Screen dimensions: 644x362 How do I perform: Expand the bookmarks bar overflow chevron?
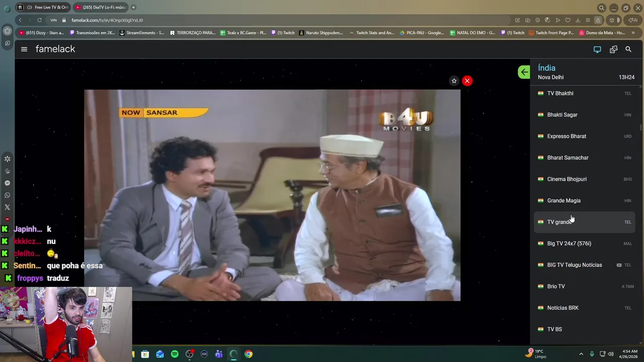(x=633, y=33)
